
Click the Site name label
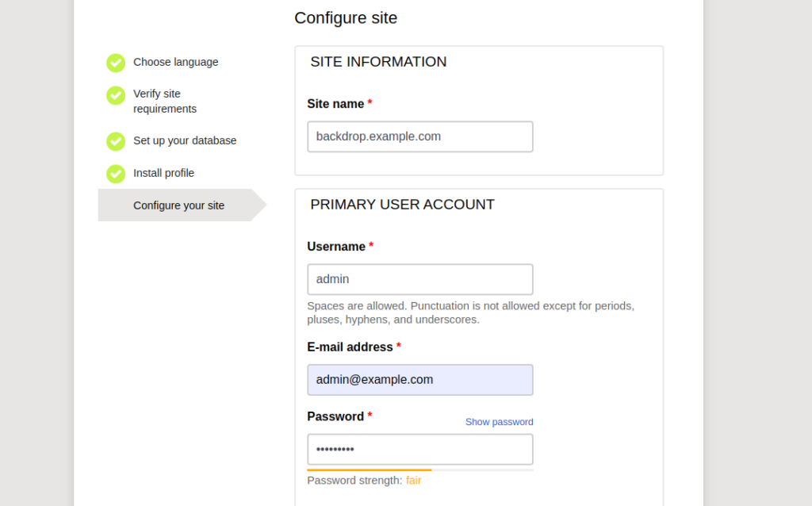335,104
